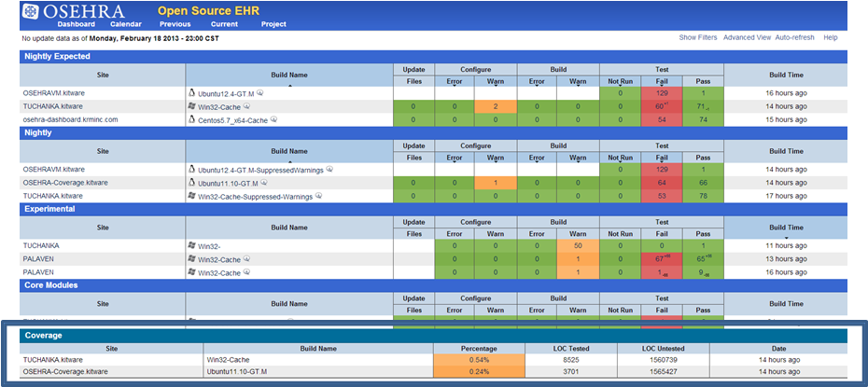Click orange cell showing 50 build warnings
Viewport: 868px width, 387px height.
tap(578, 245)
